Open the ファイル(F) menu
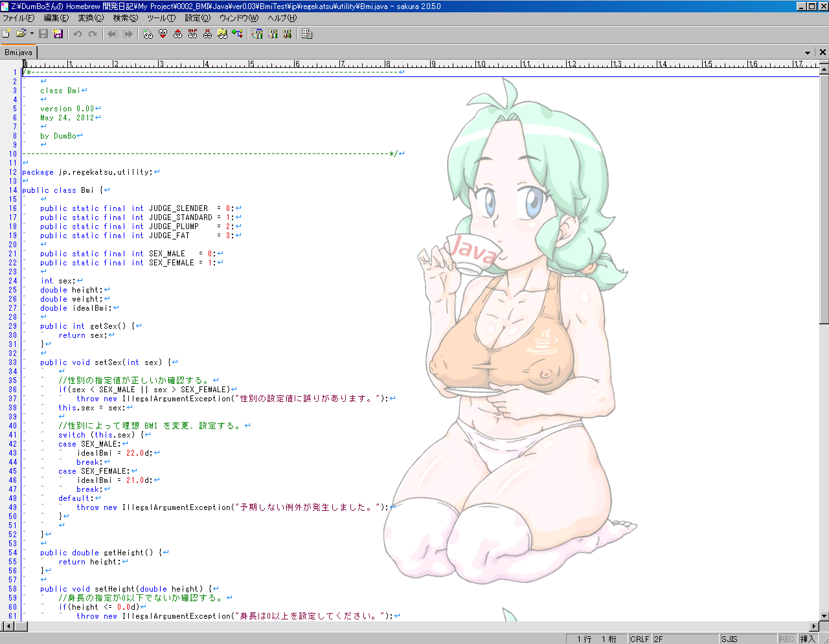Image resolution: width=829 pixels, height=644 pixels. 18,18
